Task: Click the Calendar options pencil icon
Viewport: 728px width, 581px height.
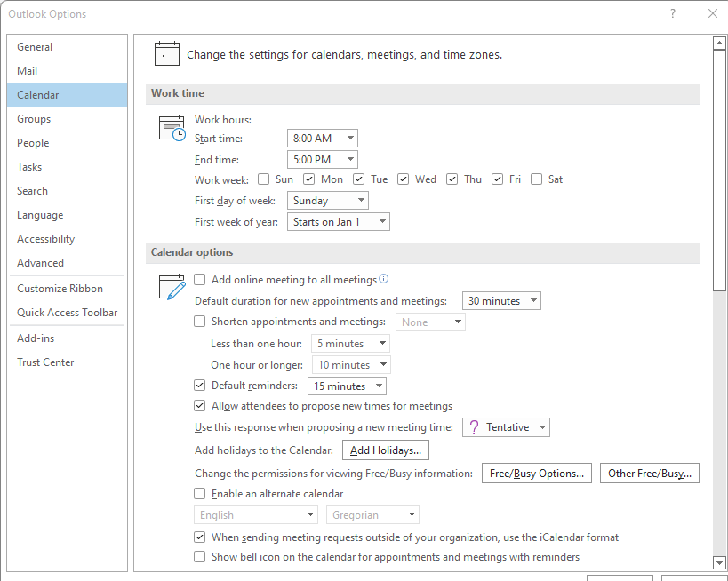Action: pyautogui.click(x=172, y=287)
